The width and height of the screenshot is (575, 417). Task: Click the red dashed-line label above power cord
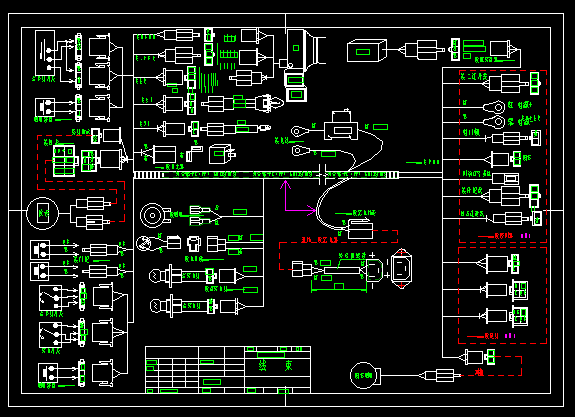click(319, 240)
